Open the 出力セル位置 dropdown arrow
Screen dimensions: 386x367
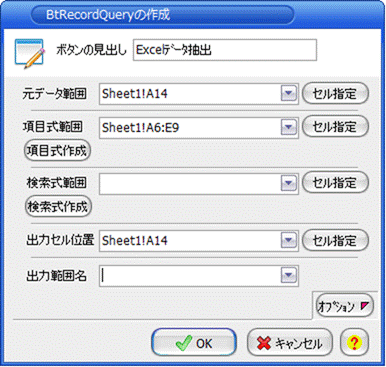click(x=289, y=240)
